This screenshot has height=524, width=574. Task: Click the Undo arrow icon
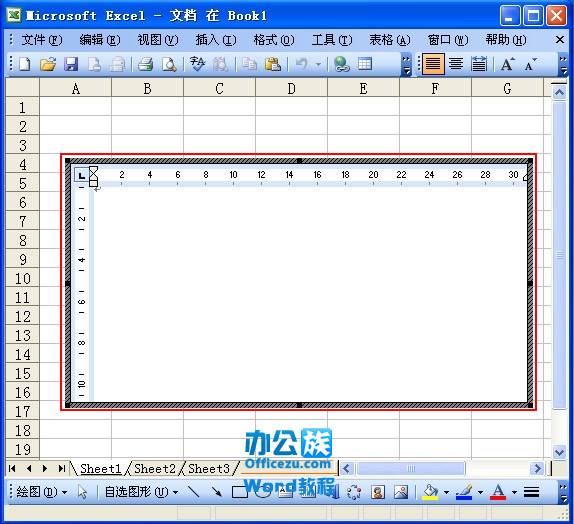point(302,64)
